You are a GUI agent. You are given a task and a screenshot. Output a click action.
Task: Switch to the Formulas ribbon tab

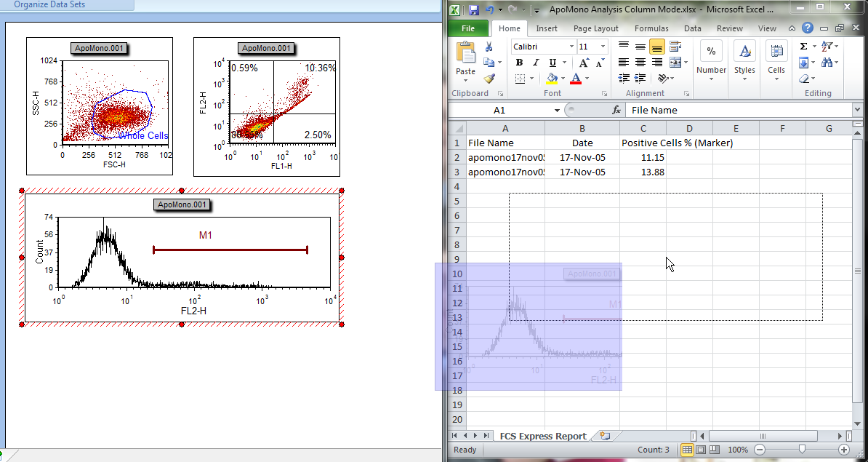651,28
